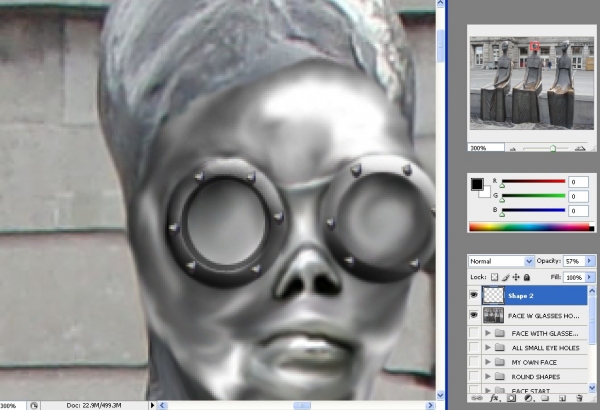Select the FACE W GLASSES HO... layer
The width and height of the screenshot is (600, 410).
(x=527, y=315)
